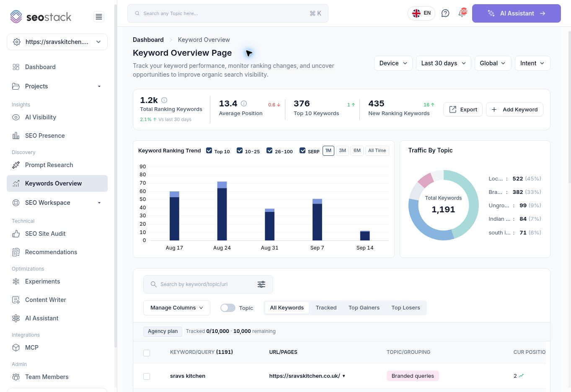571x392 pixels.
Task: Click the Experiments atom icon
Action: (x=16, y=281)
